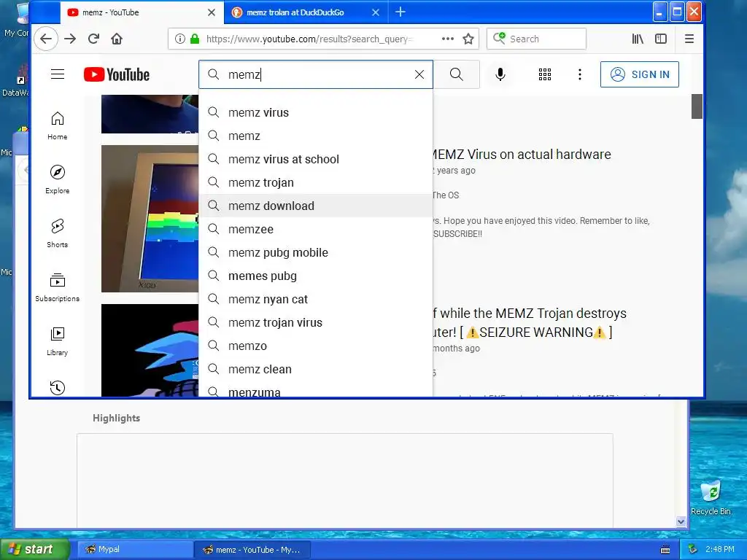Open the browser hamburger menu
Screen dimensions: 747x560
pyautogui.click(x=689, y=39)
